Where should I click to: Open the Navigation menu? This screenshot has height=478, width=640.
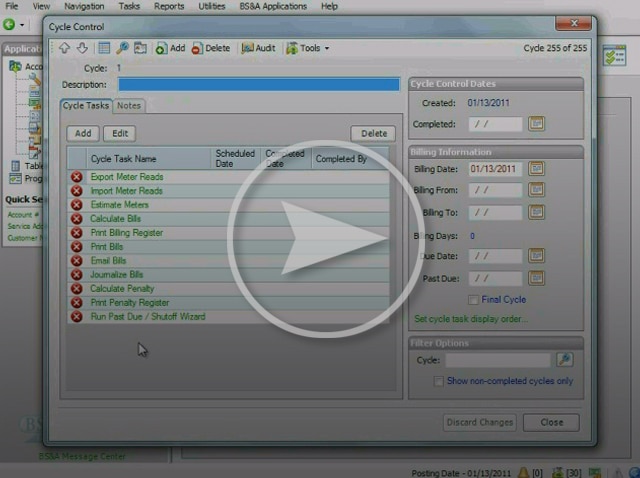pyautogui.click(x=84, y=6)
